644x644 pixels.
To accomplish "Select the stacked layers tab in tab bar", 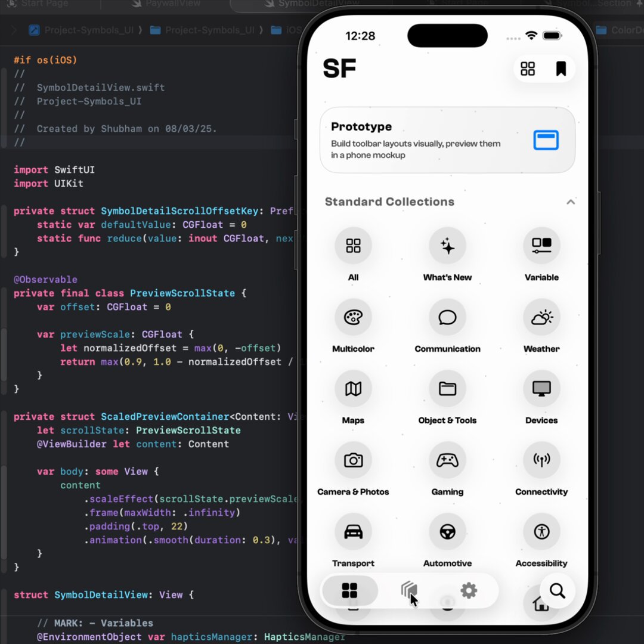I will 408,590.
